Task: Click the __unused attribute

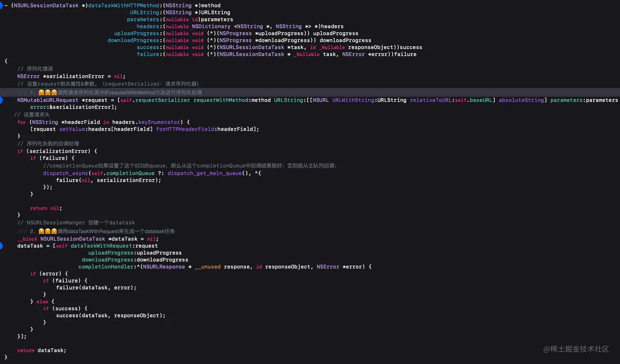Action: tap(208, 267)
